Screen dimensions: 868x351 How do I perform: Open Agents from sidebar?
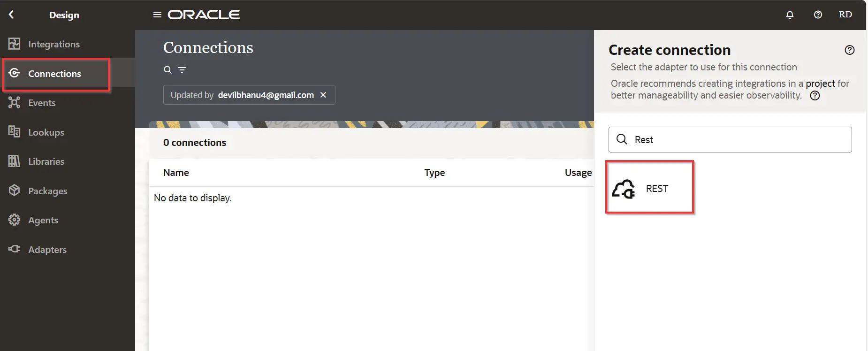point(43,220)
